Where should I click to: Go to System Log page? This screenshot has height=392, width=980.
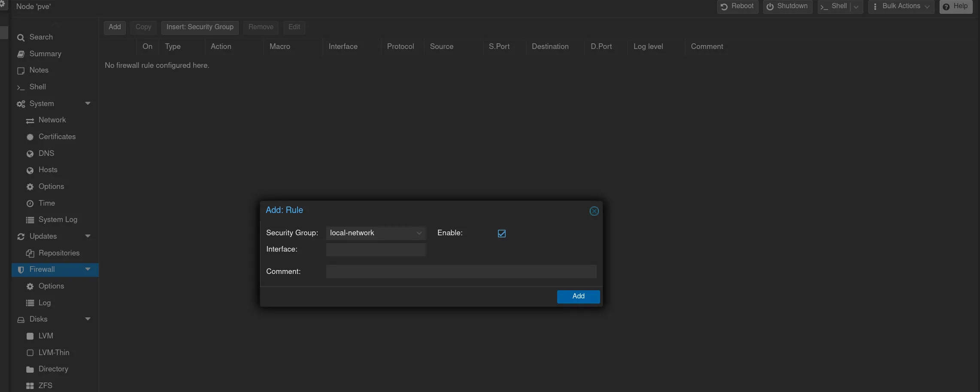[x=58, y=220]
